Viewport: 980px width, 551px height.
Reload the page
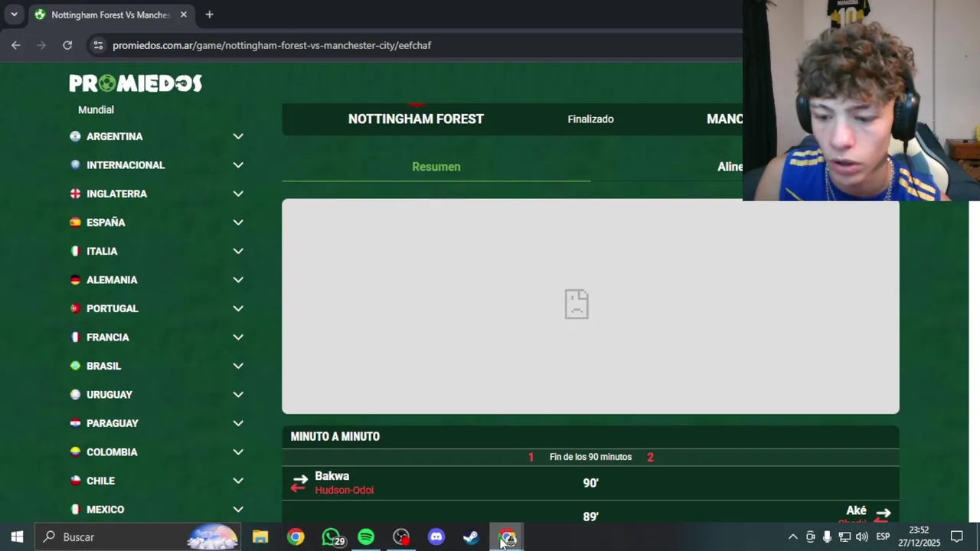(67, 45)
